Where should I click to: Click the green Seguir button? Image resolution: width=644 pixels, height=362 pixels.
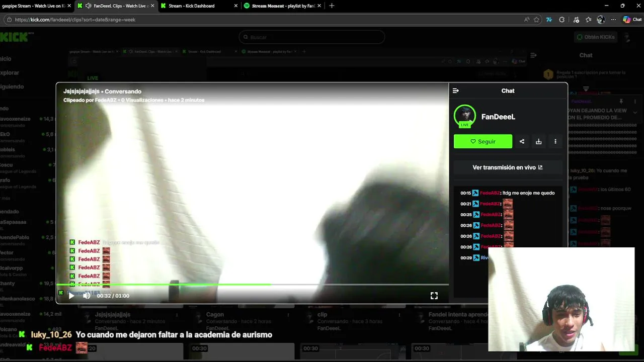coord(483,141)
